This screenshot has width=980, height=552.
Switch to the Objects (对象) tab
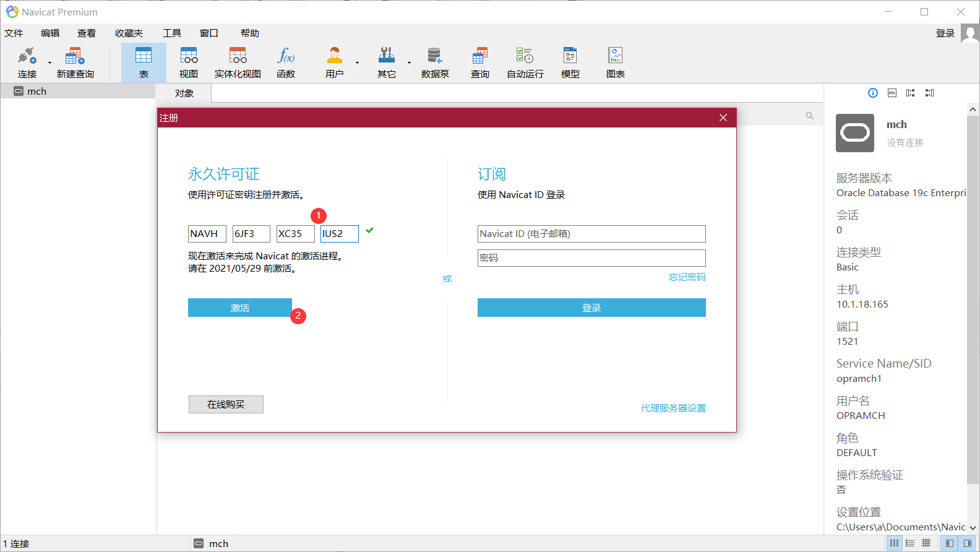point(184,93)
